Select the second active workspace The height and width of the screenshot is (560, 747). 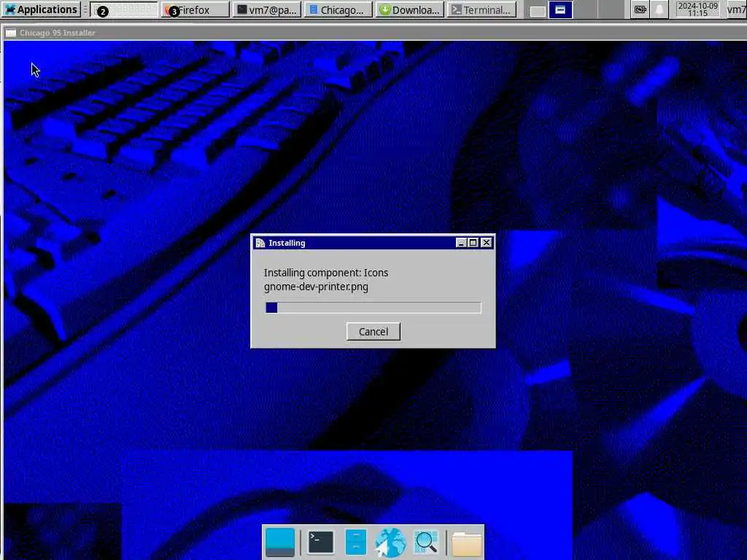pyautogui.click(x=560, y=9)
